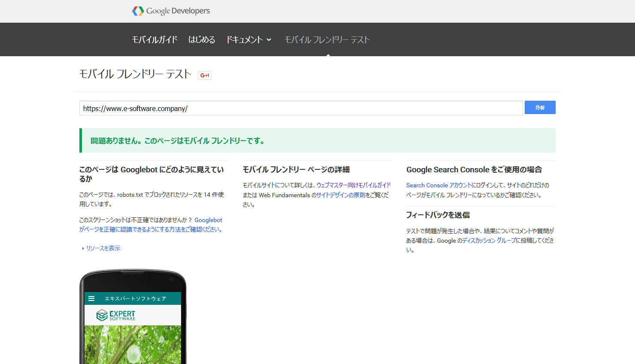Open the はじめる nav item
635x364 pixels.
point(202,39)
